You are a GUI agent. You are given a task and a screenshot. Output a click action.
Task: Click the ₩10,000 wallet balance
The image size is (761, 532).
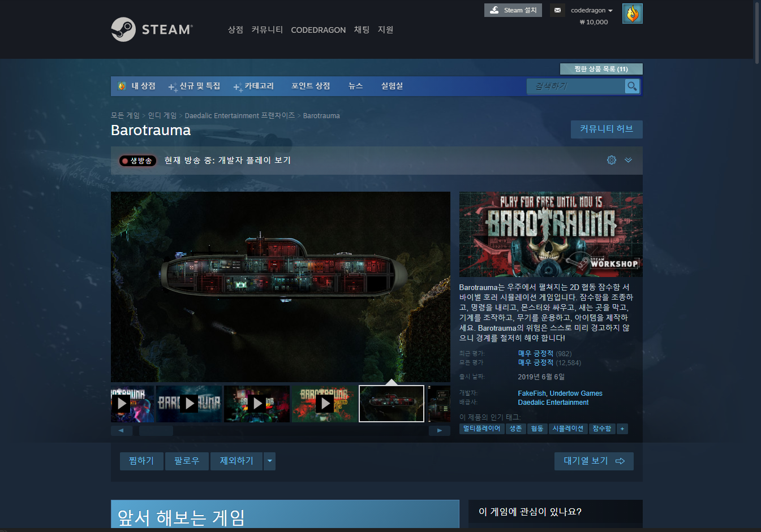(x=594, y=22)
